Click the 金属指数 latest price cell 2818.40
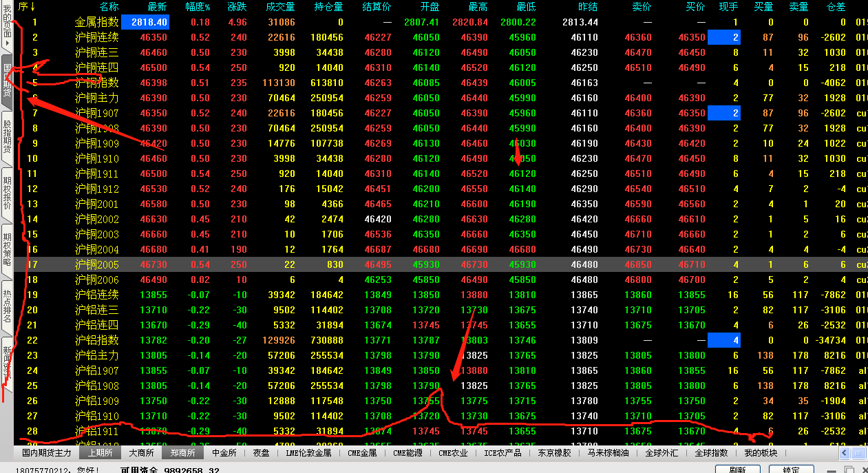 click(x=145, y=22)
